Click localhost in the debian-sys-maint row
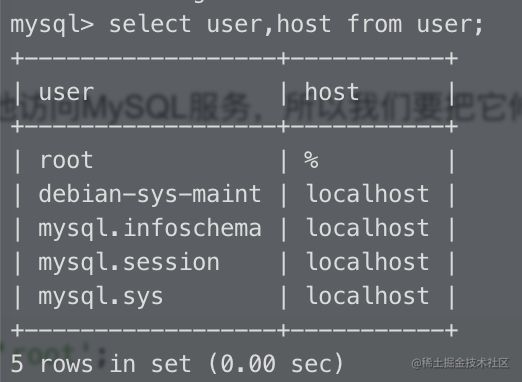 click(368, 193)
